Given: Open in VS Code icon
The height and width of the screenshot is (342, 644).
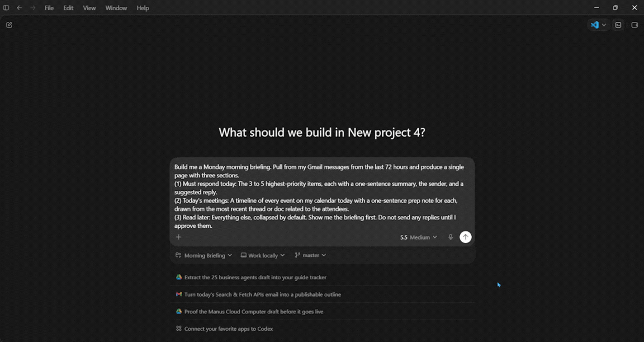Looking at the screenshot, I should [x=594, y=25].
